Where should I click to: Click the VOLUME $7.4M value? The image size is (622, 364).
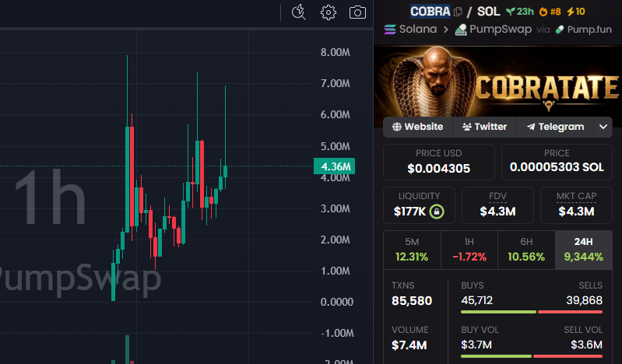[409, 345]
